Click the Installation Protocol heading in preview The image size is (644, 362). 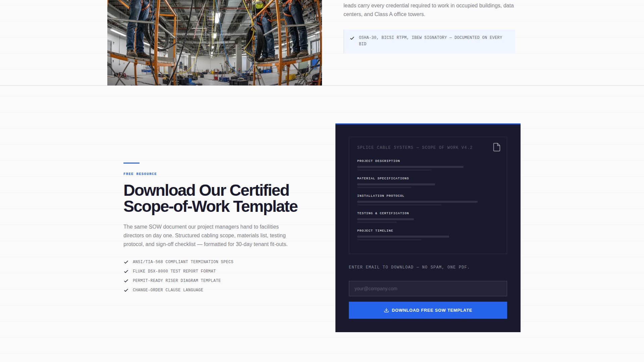tap(381, 196)
